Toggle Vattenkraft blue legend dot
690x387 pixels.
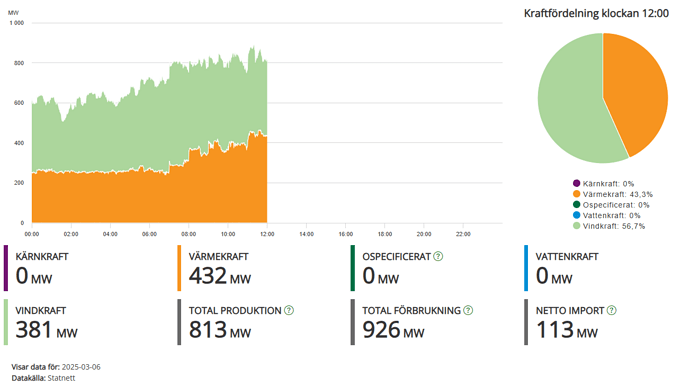click(576, 215)
